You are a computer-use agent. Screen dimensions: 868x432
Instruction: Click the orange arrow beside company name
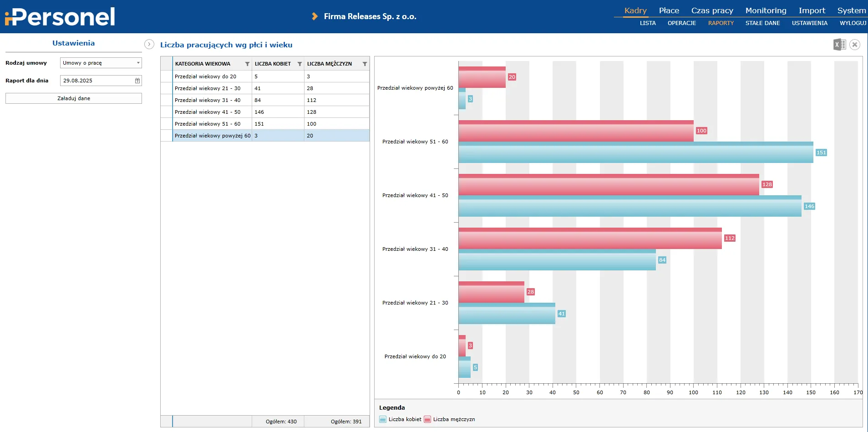pyautogui.click(x=315, y=16)
